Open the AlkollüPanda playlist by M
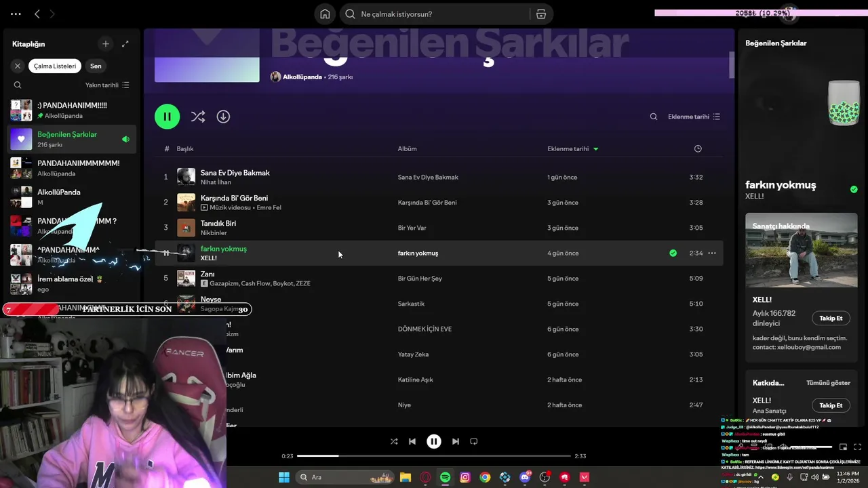The height and width of the screenshot is (488, 868). click(x=72, y=197)
